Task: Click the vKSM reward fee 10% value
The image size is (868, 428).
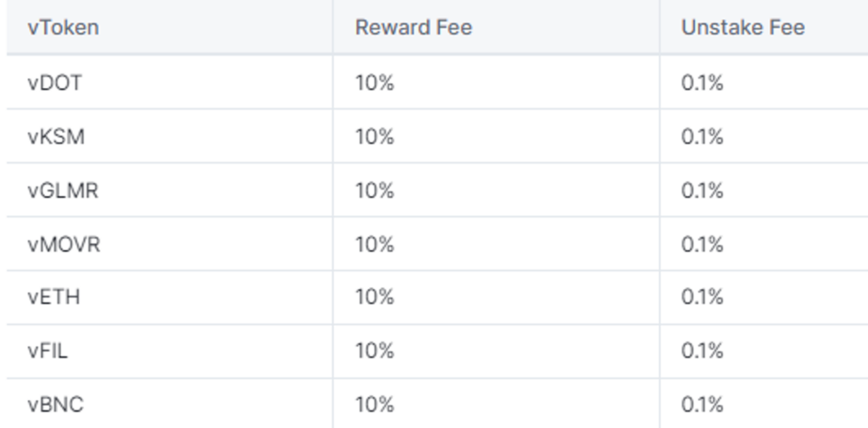Action: click(375, 136)
